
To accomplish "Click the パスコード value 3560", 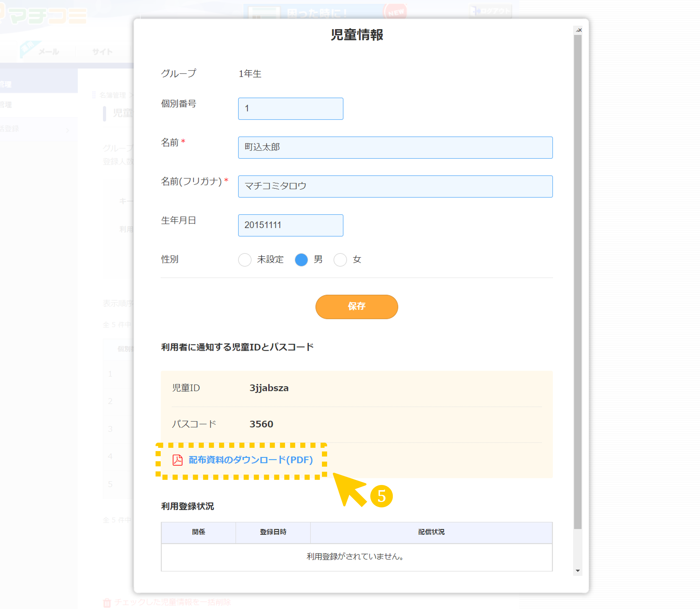I will click(x=261, y=424).
